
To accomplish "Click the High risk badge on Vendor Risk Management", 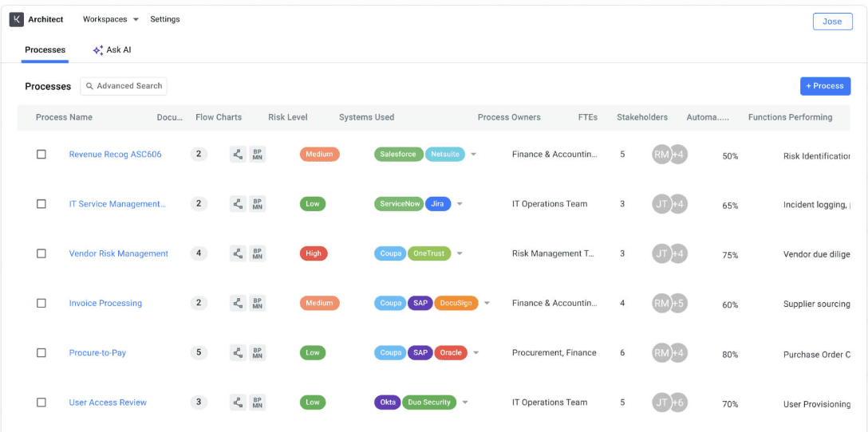I will [x=314, y=254].
